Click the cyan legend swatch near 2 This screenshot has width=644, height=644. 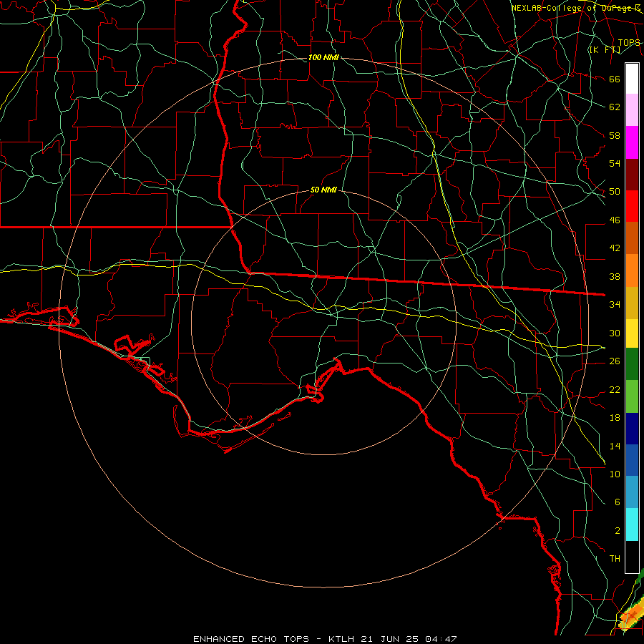pyautogui.click(x=632, y=525)
